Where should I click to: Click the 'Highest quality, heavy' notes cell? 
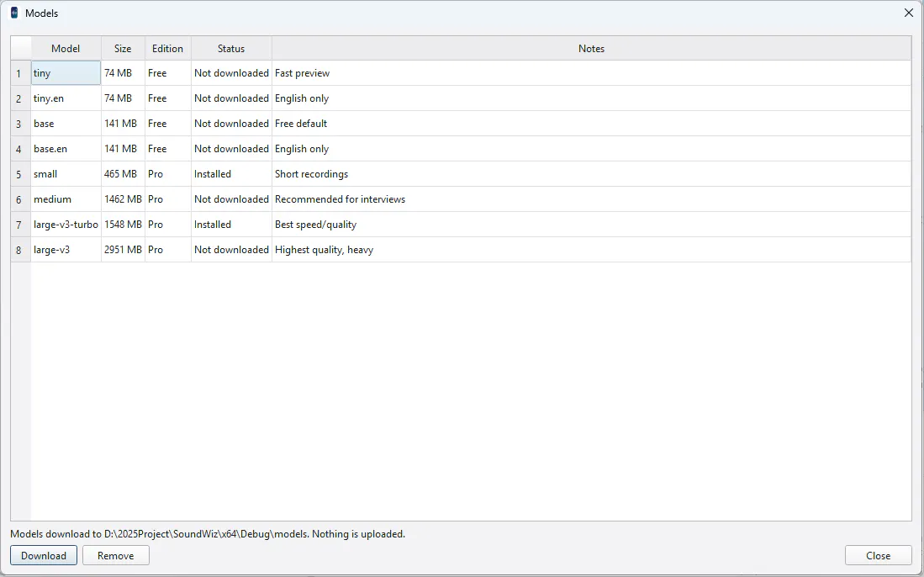[x=592, y=250]
